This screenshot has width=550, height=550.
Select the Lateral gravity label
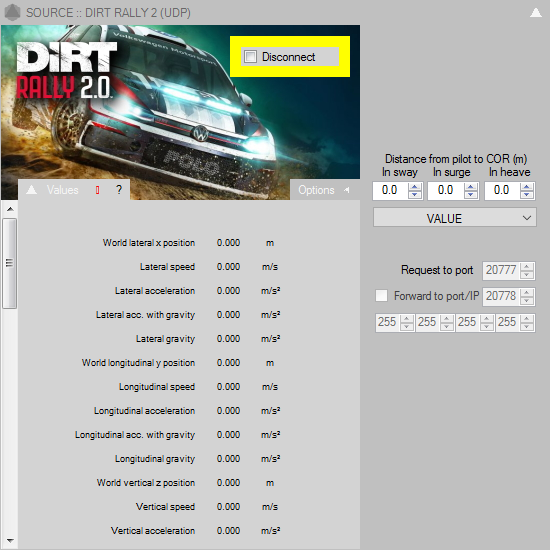pos(165,339)
